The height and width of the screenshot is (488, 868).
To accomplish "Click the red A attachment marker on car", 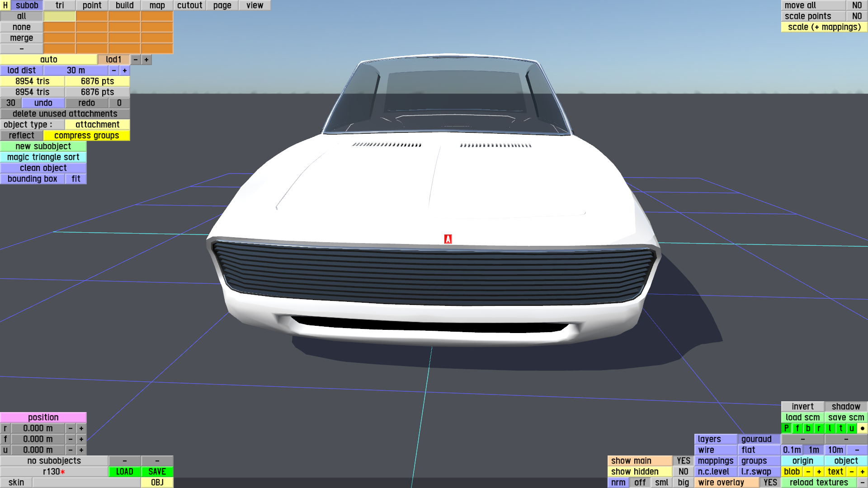I will pos(448,239).
